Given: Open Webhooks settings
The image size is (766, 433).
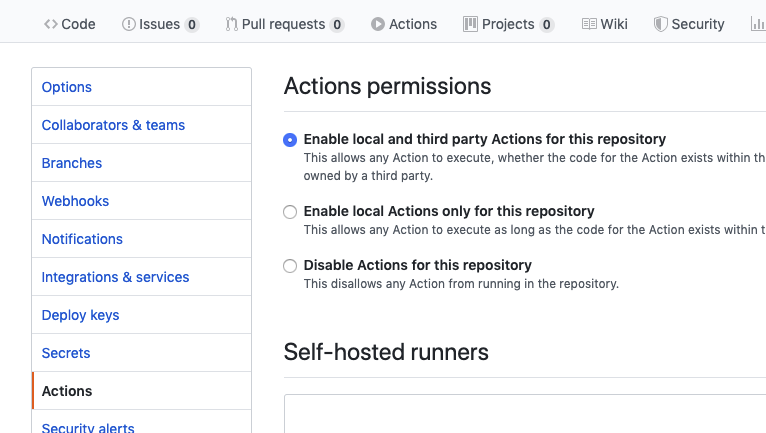Looking at the screenshot, I should [142, 201].
